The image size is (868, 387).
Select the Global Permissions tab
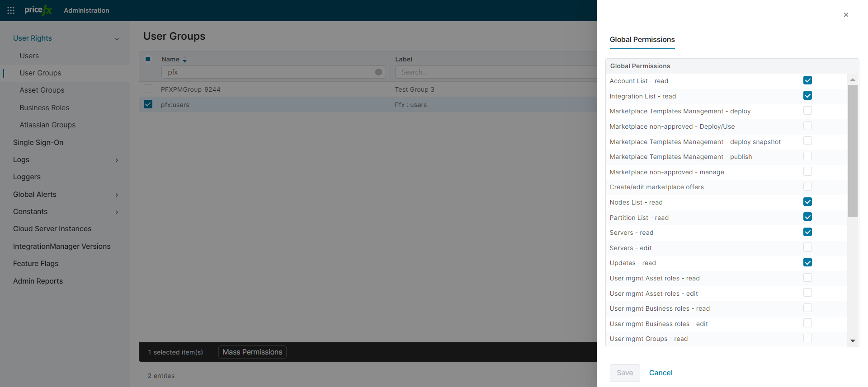point(642,40)
